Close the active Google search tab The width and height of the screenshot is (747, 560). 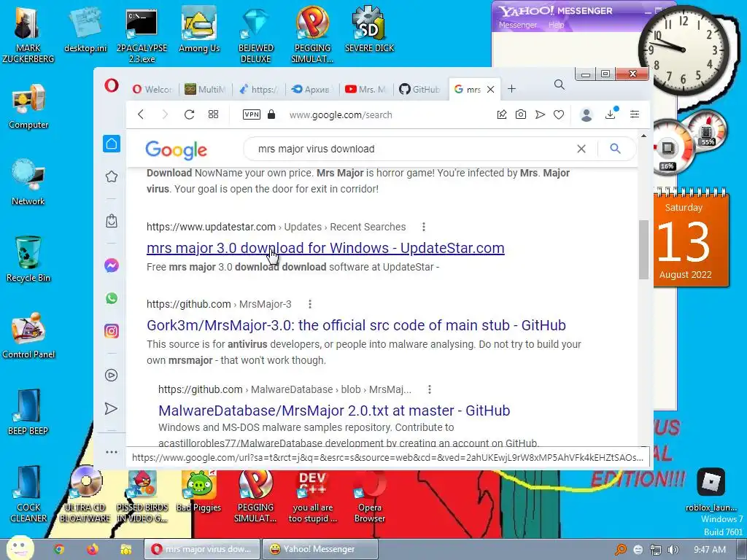point(491,89)
